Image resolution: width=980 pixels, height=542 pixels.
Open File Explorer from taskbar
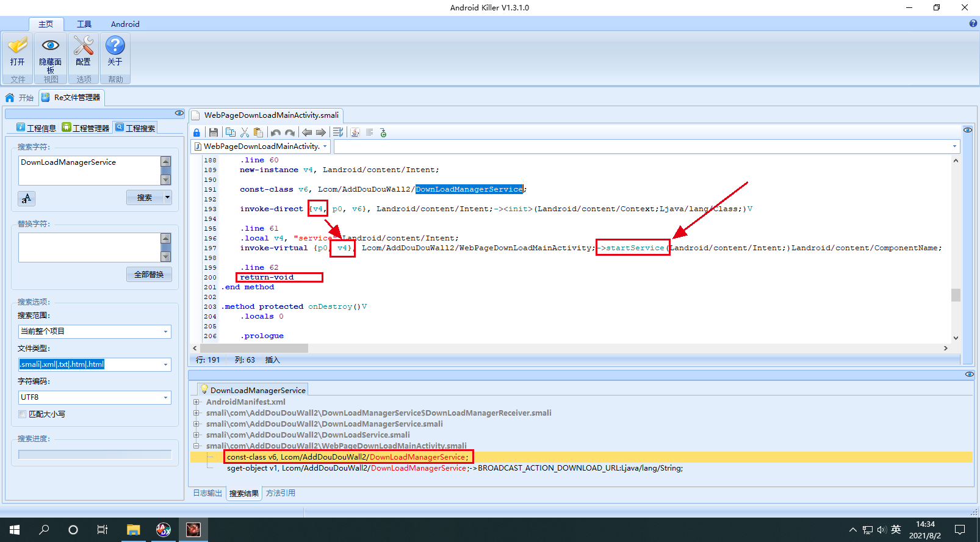point(134,529)
